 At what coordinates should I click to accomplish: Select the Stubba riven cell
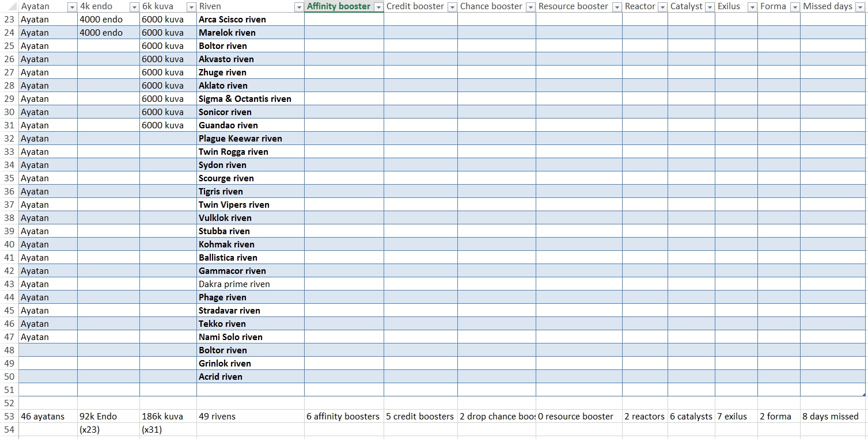[x=251, y=231]
